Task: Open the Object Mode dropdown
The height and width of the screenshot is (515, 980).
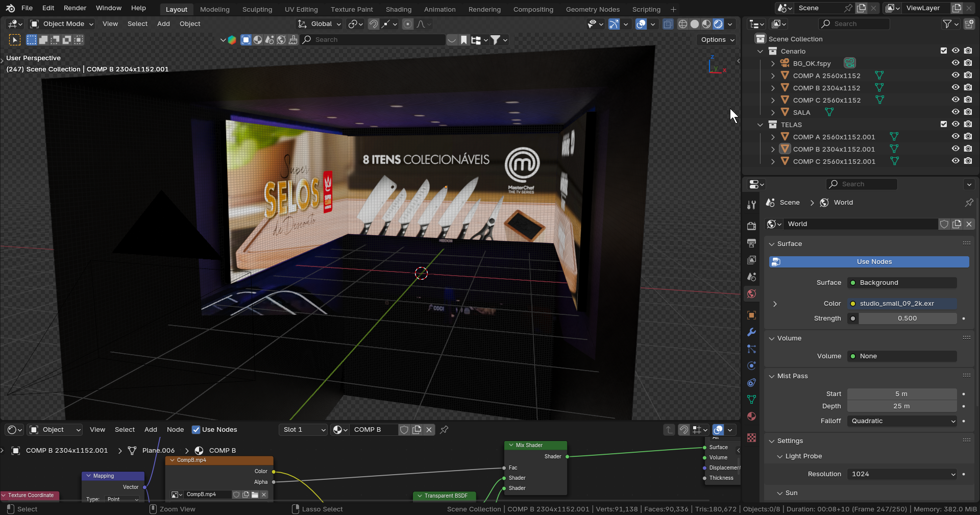Action: coord(62,24)
